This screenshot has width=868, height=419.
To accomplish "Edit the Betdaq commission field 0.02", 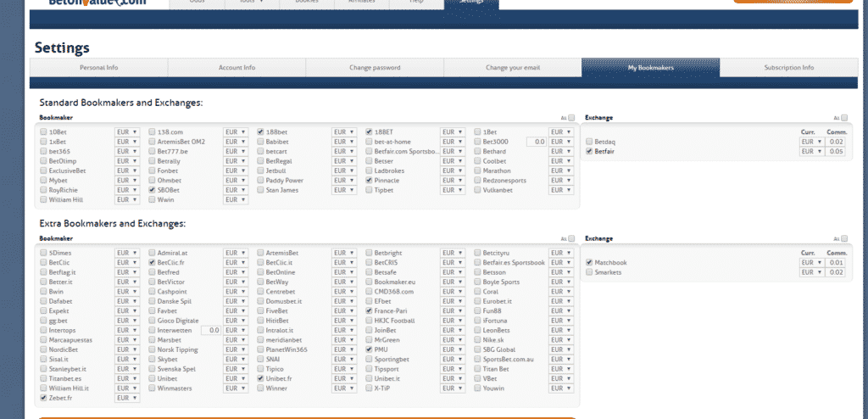I will (835, 142).
